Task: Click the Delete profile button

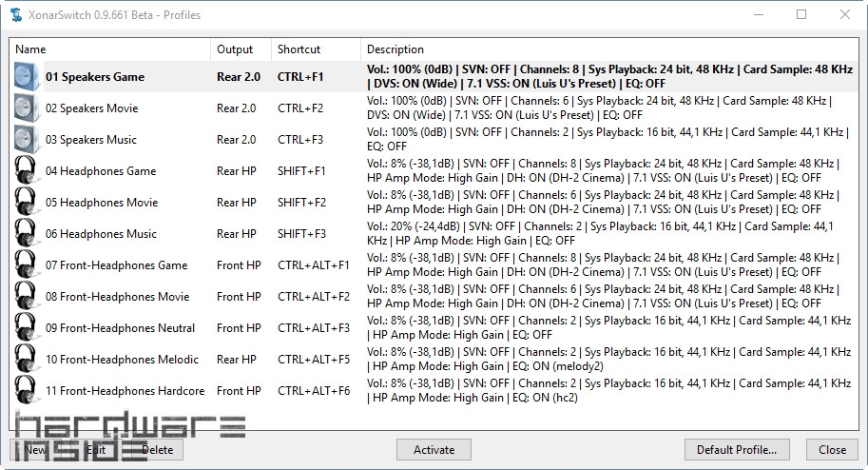Action: [157, 449]
